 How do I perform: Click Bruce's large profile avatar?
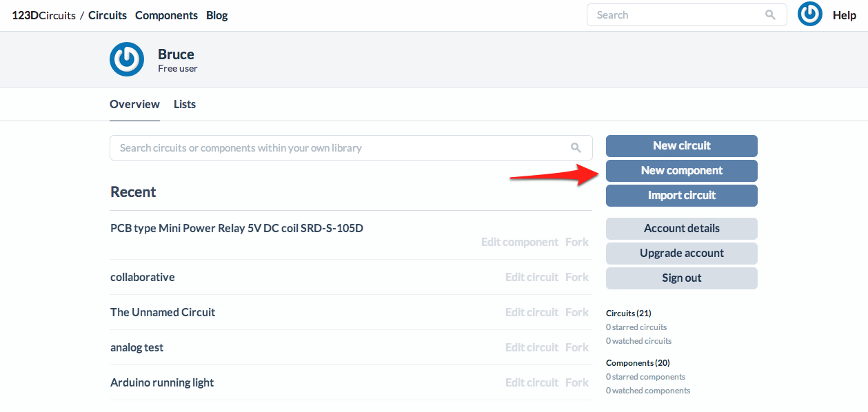(x=127, y=59)
